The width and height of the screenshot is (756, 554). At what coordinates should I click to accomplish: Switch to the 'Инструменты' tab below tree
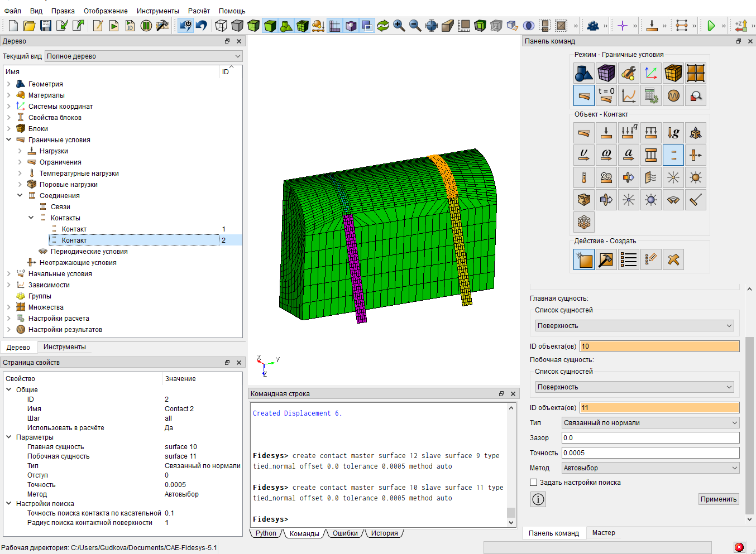point(65,347)
